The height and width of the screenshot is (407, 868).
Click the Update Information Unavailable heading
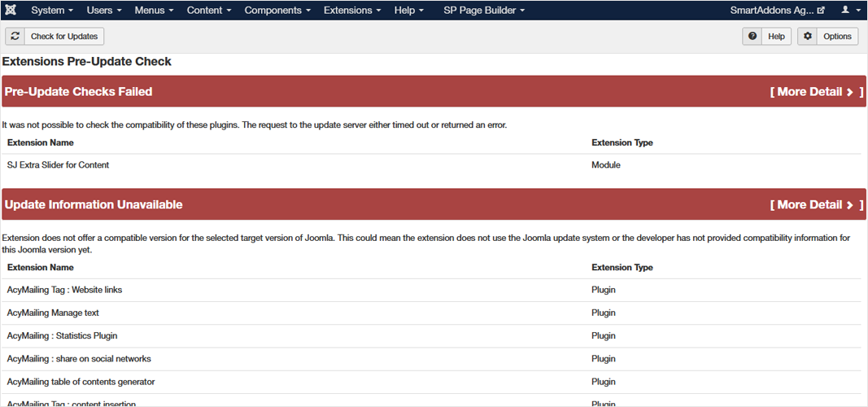click(94, 205)
